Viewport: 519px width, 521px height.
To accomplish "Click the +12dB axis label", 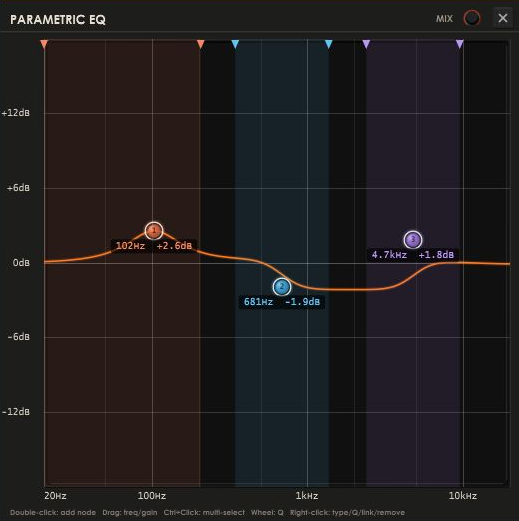I will [15, 113].
